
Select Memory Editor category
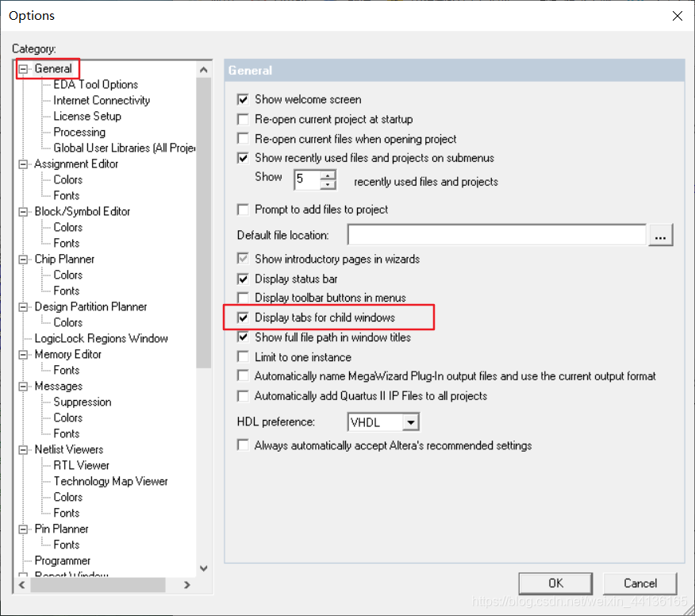[x=67, y=355]
